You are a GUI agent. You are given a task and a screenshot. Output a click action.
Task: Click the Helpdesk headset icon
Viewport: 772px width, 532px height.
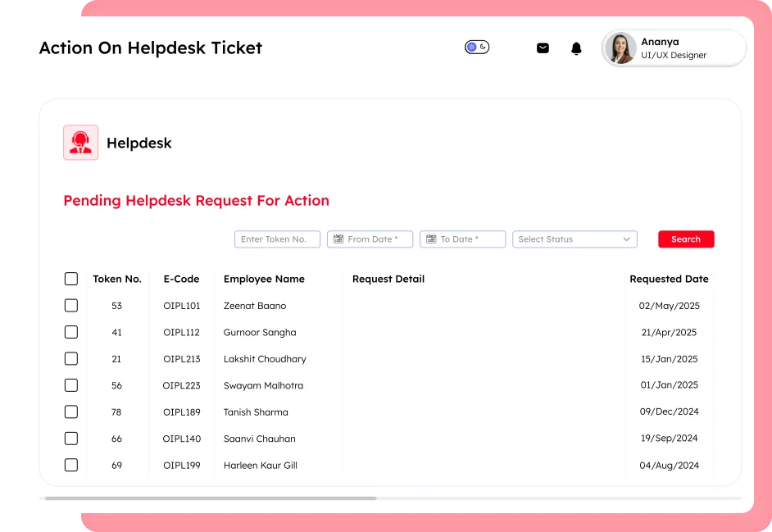[80, 142]
